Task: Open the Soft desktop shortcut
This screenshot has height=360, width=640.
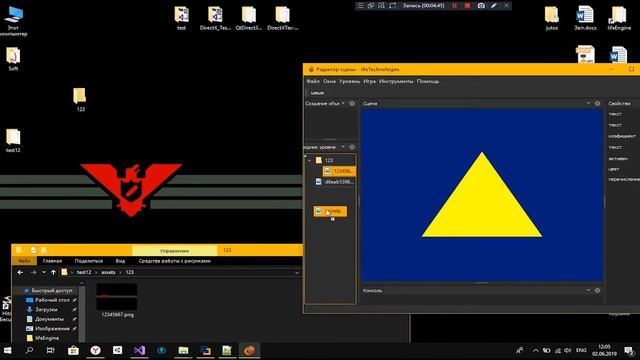Action: pos(13,60)
